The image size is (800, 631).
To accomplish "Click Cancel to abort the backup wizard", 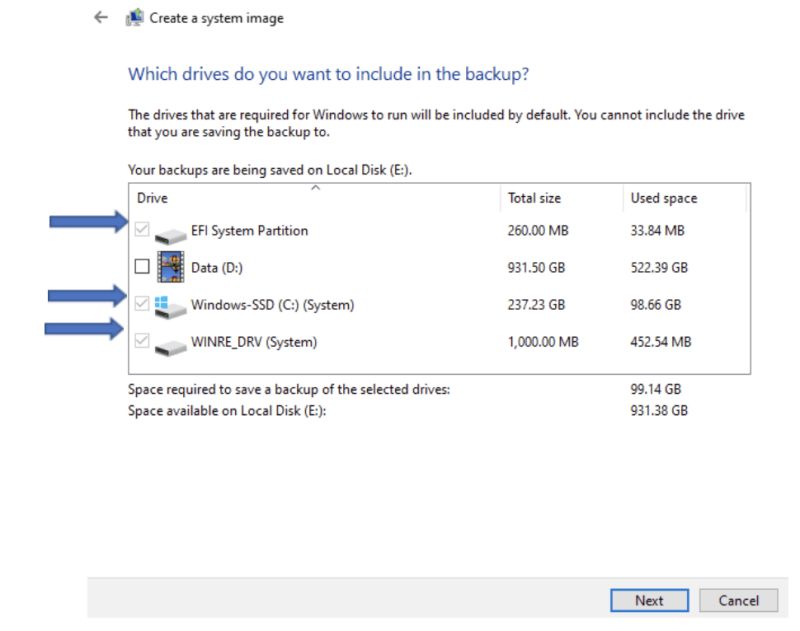I will 739,601.
